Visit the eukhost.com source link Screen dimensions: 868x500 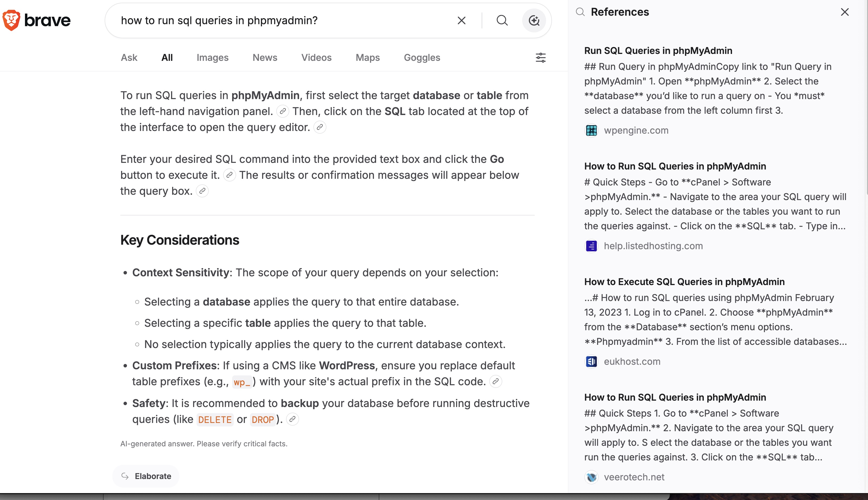point(632,362)
